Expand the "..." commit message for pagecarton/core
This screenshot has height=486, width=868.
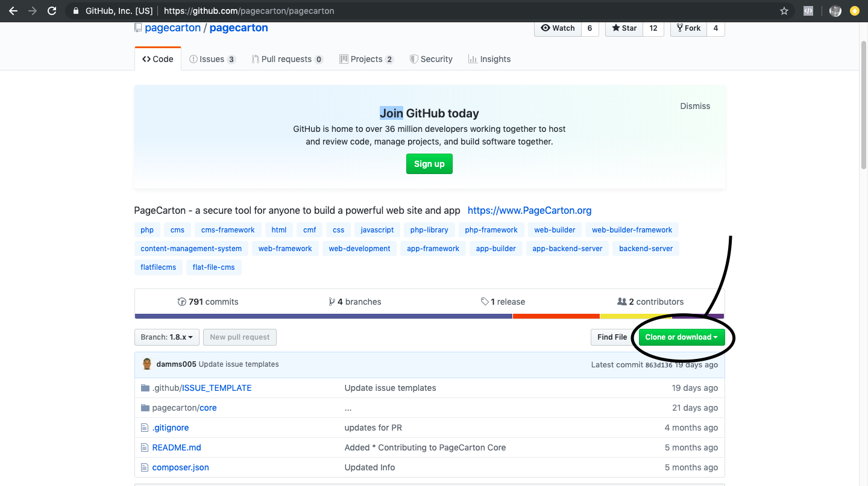(348, 408)
